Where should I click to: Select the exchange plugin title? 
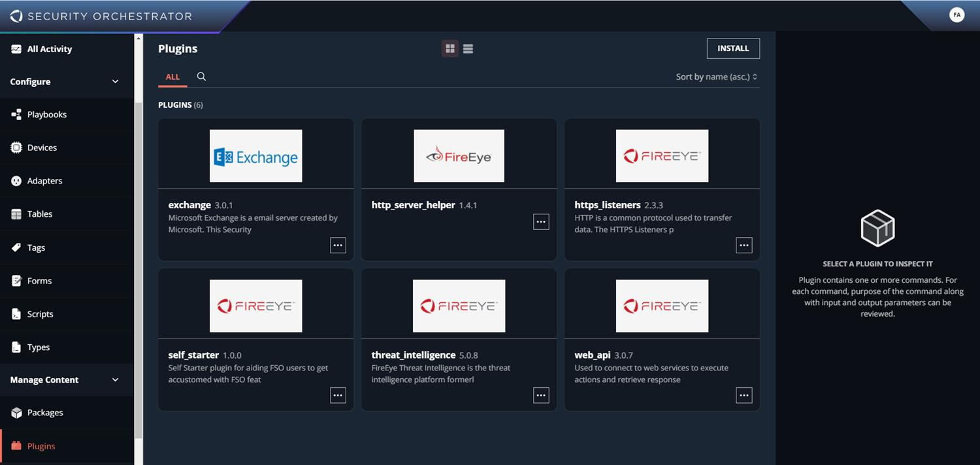189,205
